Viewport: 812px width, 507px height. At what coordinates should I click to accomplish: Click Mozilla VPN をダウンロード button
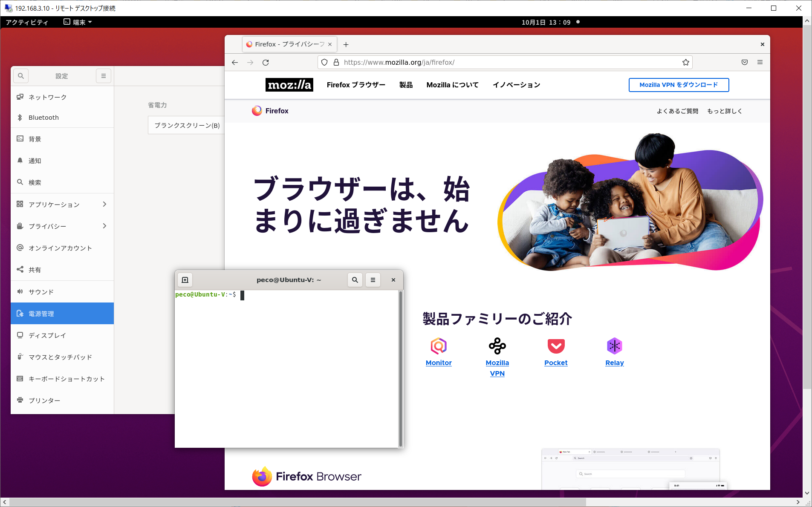pos(679,85)
